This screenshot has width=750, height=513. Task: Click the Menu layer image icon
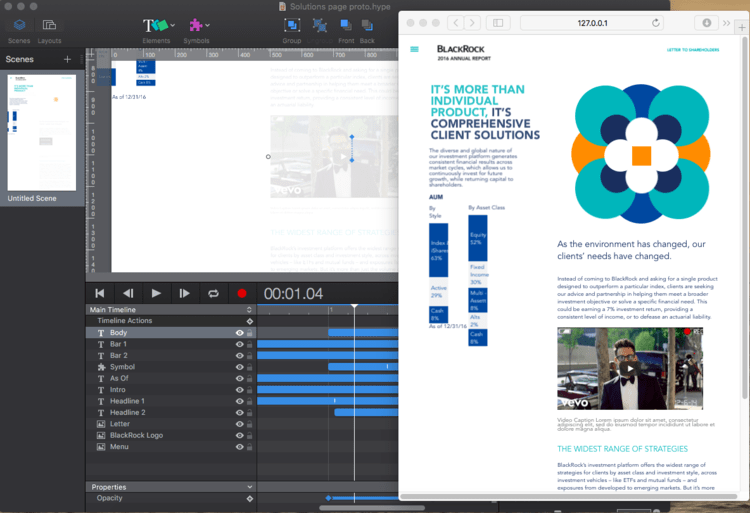tap(101, 447)
